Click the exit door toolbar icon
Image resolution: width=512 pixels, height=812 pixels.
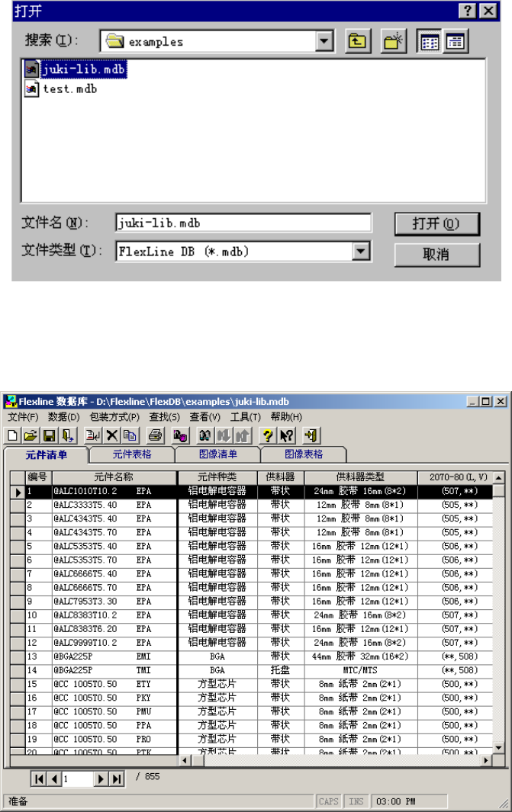[x=311, y=435]
